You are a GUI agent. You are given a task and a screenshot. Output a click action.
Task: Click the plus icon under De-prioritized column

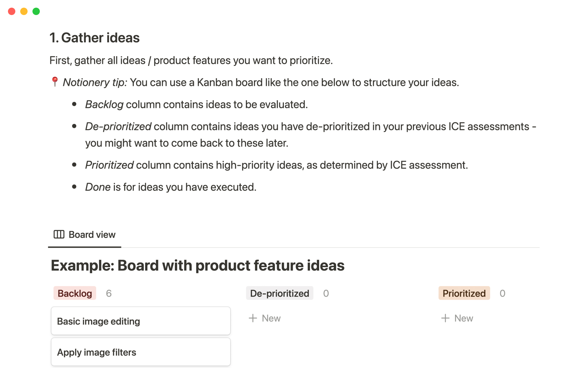point(253,318)
